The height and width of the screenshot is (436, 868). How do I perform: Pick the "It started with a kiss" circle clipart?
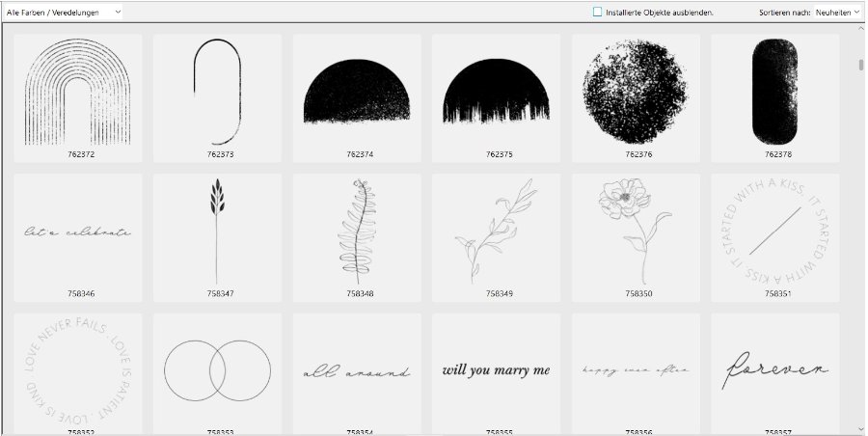pyautogui.click(x=775, y=237)
